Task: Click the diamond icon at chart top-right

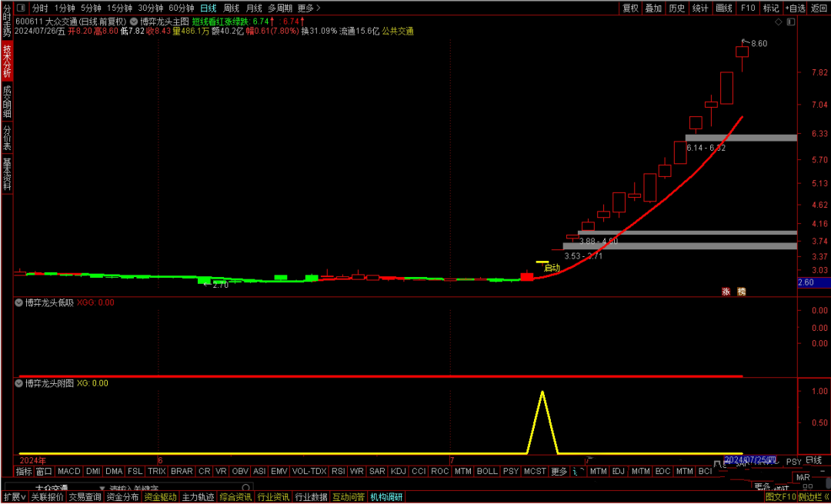Action: 778,23
